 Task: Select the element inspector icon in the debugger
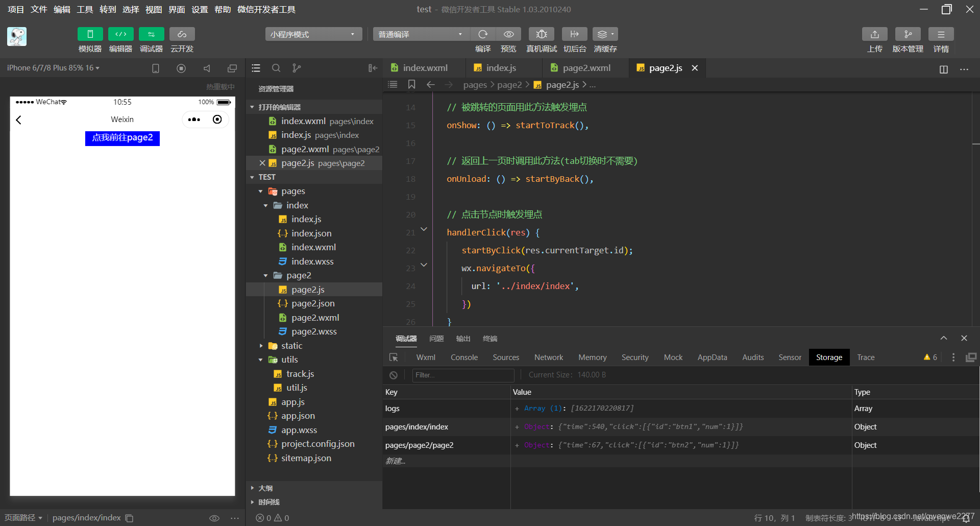coord(394,357)
